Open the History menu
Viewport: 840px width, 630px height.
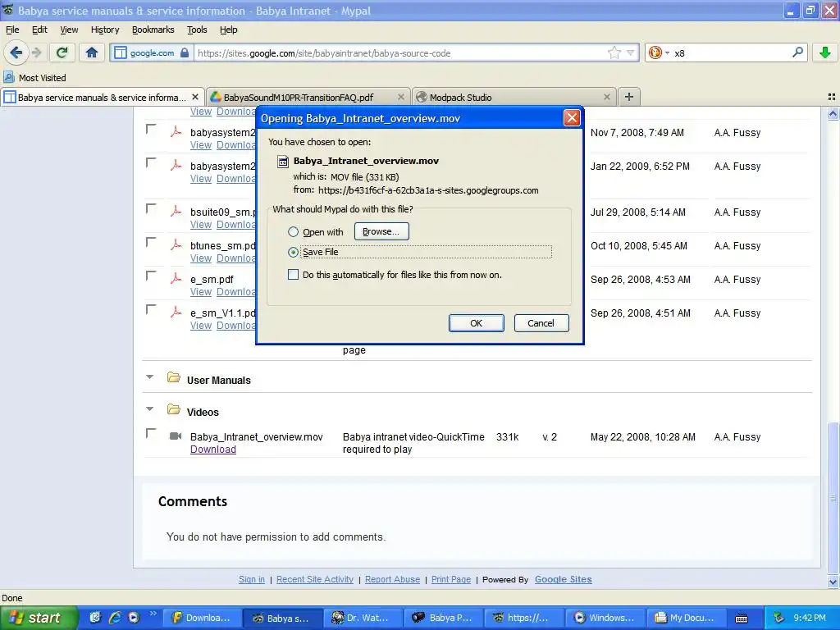point(105,30)
